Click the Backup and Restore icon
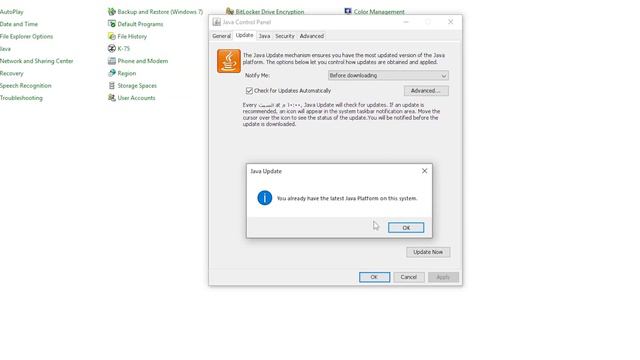Viewport: 640px width, 360px height. pos(111,12)
